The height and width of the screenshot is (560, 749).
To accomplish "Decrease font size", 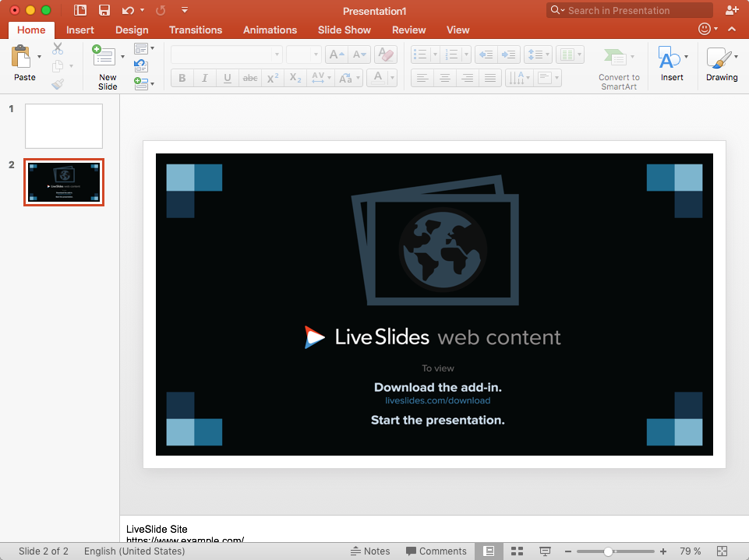I will (359, 55).
